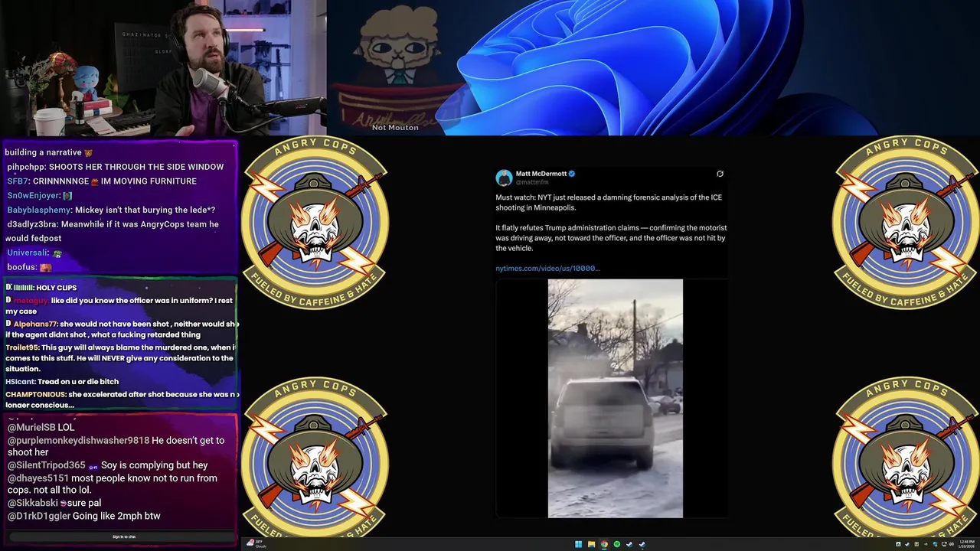Open the Windows Start menu
The image size is (980, 551).
click(x=578, y=544)
